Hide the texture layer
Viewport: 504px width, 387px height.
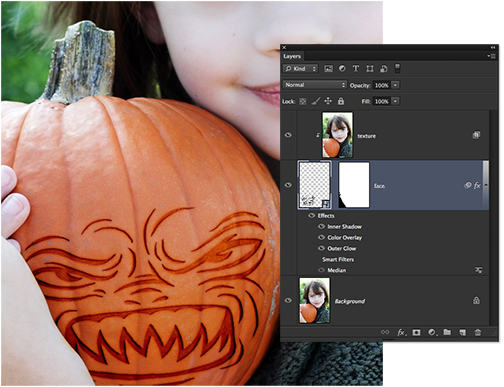tap(288, 135)
